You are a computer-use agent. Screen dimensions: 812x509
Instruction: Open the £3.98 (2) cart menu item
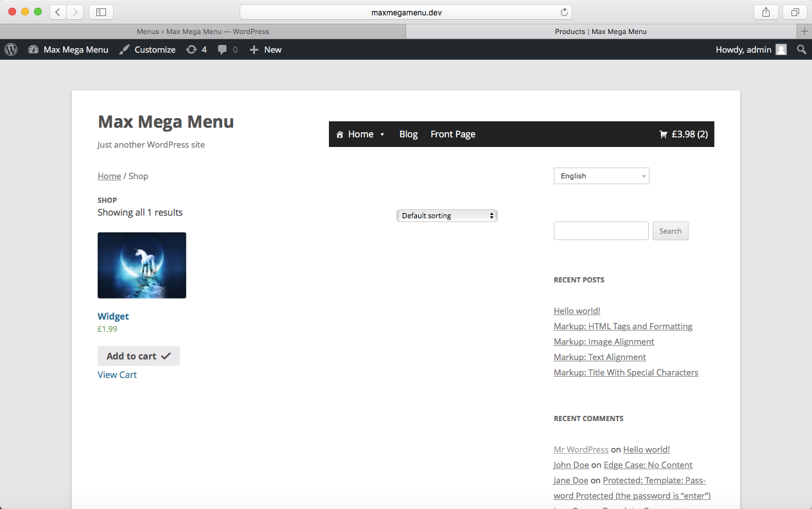684,134
